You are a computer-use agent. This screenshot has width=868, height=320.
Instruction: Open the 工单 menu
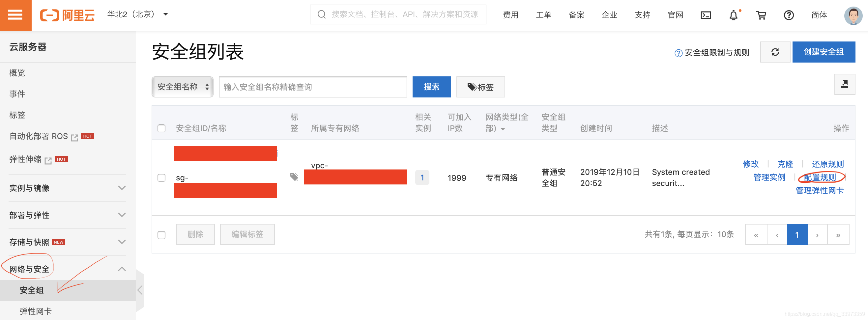coord(543,15)
